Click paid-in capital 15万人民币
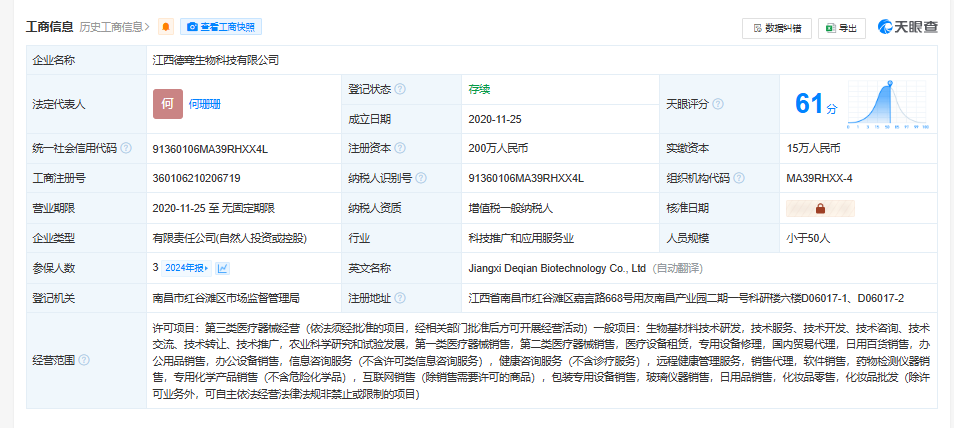This screenshot has height=428, width=954. [813, 148]
